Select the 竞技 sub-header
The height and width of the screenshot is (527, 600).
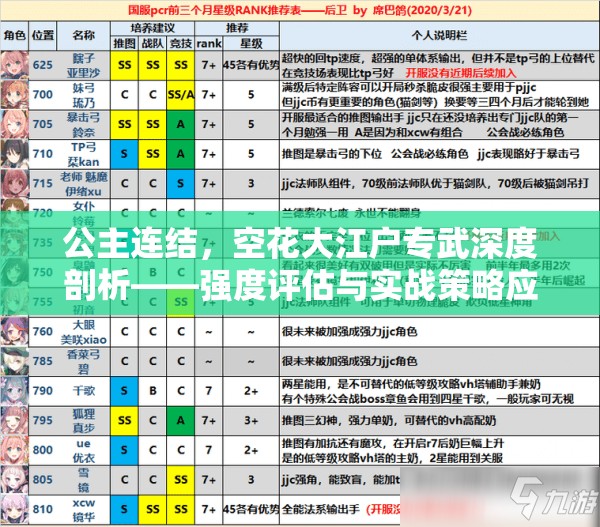coord(181,43)
